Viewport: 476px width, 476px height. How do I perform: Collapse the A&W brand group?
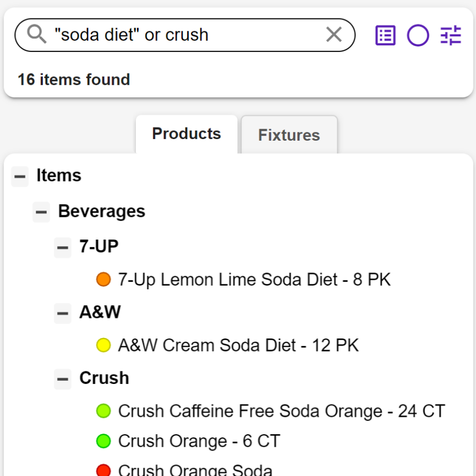click(x=62, y=313)
